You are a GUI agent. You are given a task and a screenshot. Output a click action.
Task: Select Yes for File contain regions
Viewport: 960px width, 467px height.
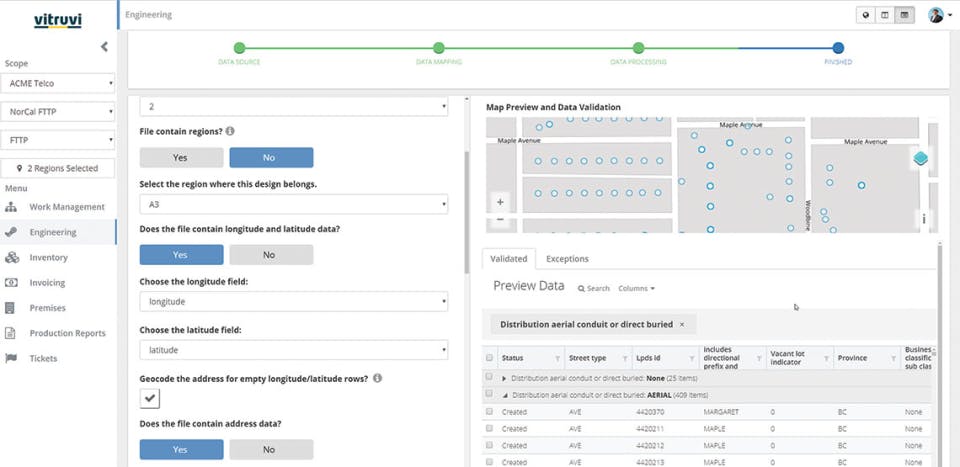tap(180, 157)
